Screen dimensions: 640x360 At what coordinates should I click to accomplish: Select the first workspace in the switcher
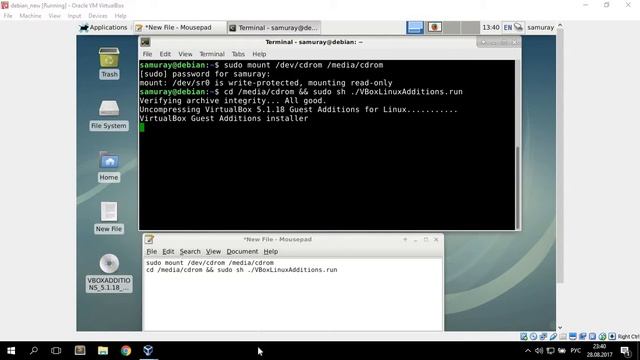tap(415, 27)
